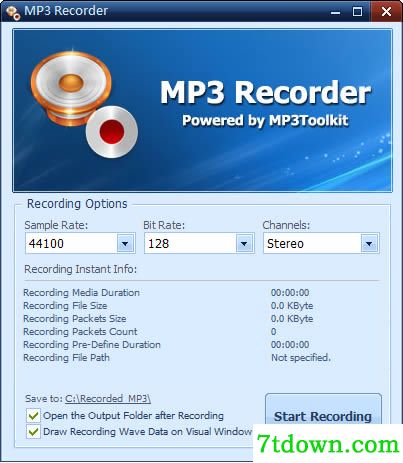This screenshot has width=403, height=463.
Task: Uncheck Open the Output Folder after Recording
Action: [33, 416]
